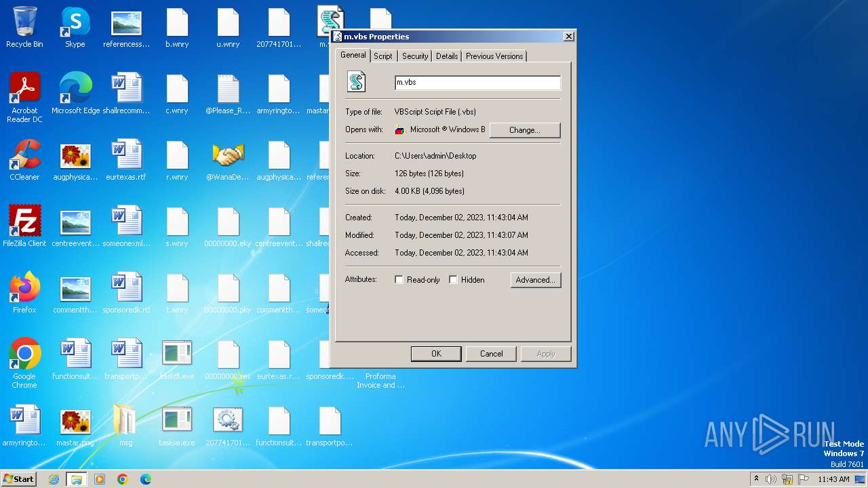The height and width of the screenshot is (488, 868).
Task: Launch Firefox from the desktop
Action: (x=24, y=293)
